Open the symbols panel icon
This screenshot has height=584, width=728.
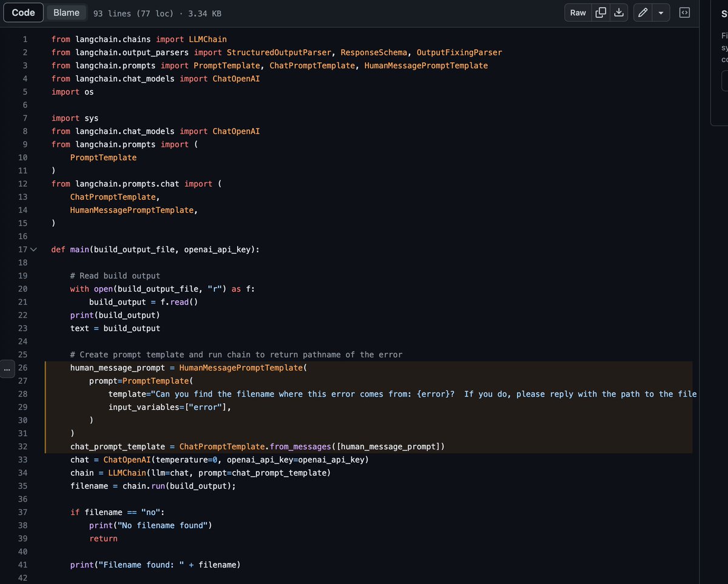pyautogui.click(x=684, y=13)
